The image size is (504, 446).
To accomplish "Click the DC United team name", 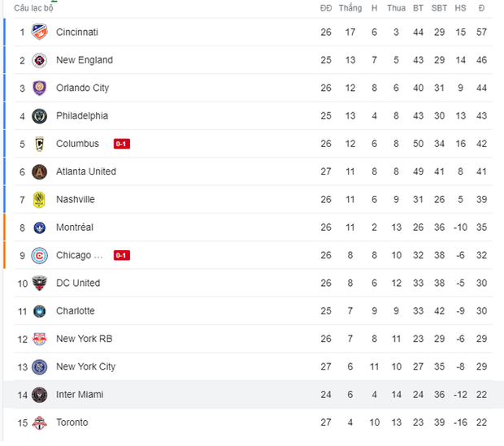I will [x=78, y=283].
